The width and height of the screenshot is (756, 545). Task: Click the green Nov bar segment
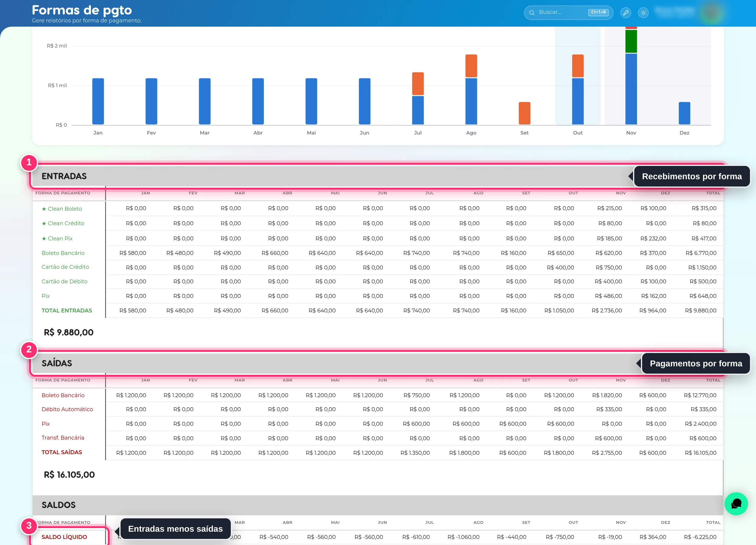(631, 41)
